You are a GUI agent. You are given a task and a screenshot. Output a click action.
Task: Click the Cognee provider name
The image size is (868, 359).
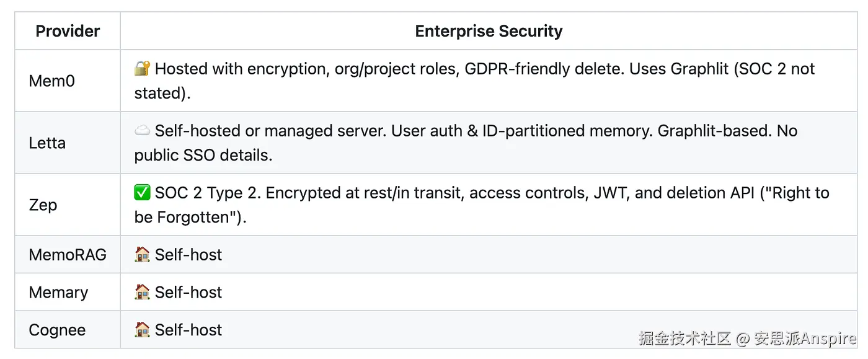(x=57, y=330)
